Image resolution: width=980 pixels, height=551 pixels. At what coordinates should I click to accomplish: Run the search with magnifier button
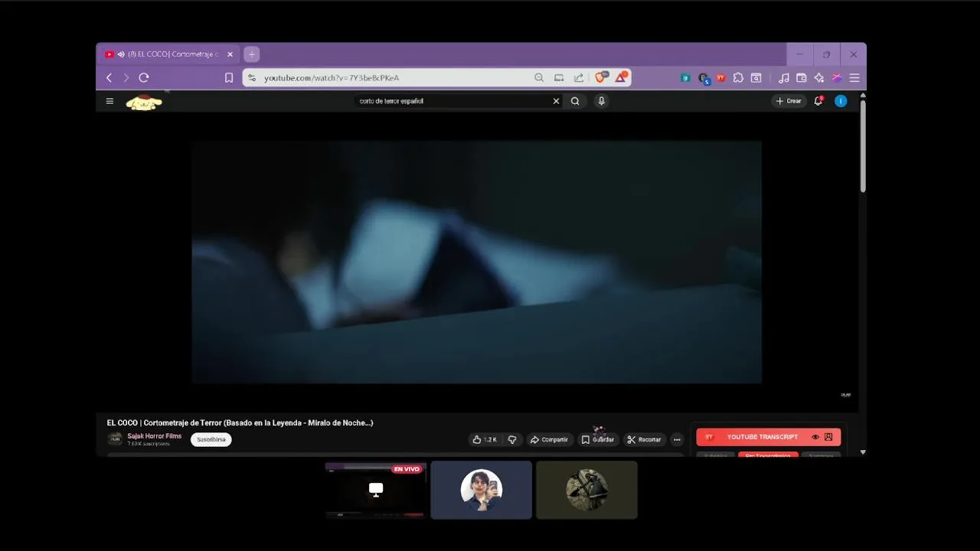575,101
